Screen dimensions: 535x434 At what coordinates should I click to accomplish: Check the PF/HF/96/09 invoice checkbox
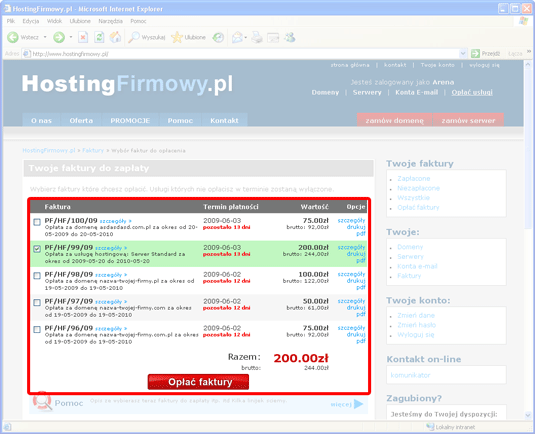(37, 329)
